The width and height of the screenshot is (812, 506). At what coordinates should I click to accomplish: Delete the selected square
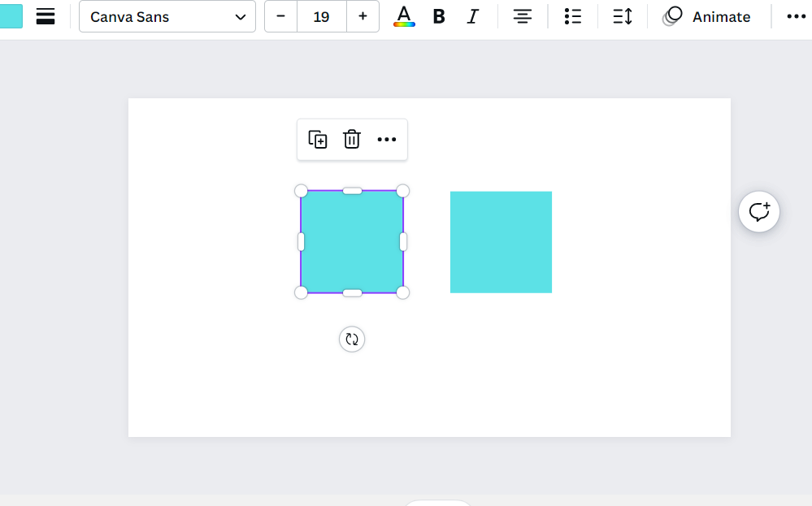[352, 140]
